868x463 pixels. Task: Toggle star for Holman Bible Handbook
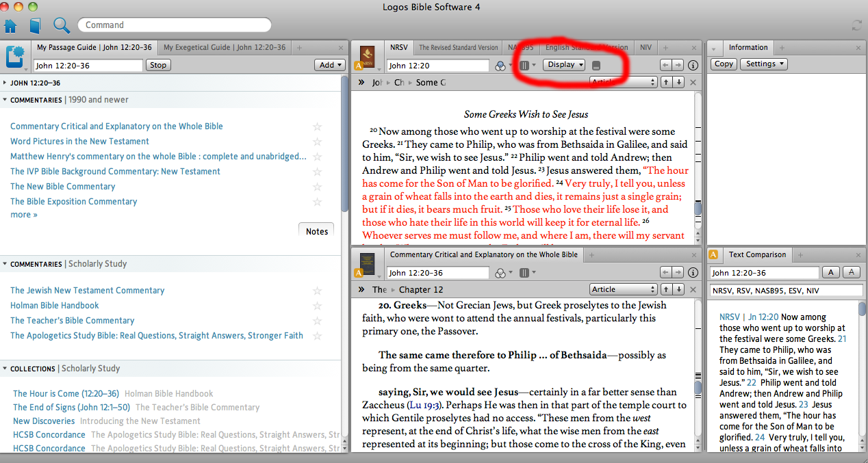317,306
